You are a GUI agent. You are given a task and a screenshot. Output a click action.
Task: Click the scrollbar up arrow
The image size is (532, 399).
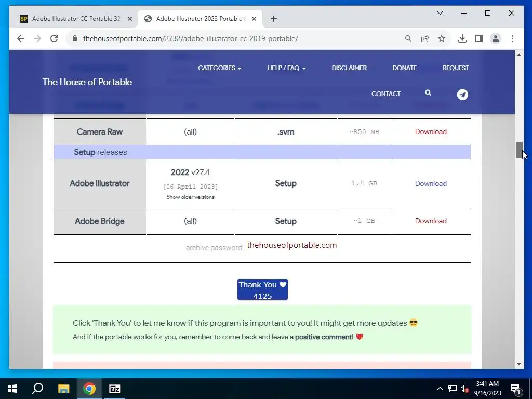point(519,55)
